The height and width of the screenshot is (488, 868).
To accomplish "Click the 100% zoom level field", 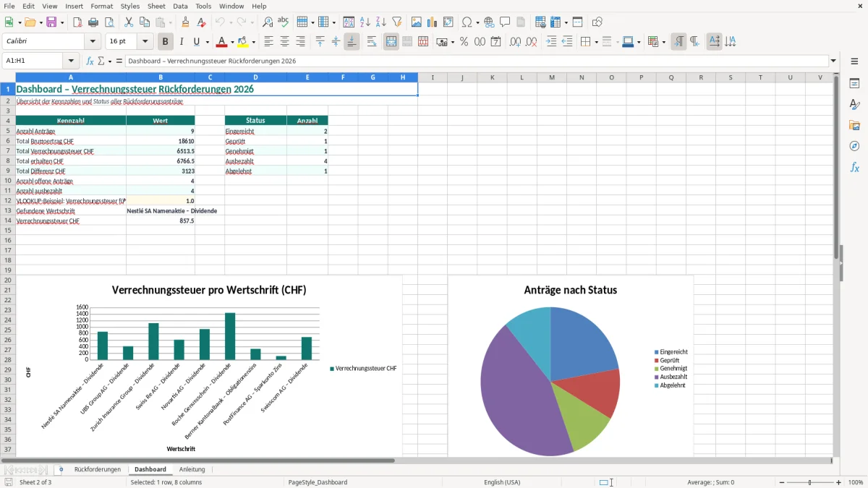I will coord(856,482).
